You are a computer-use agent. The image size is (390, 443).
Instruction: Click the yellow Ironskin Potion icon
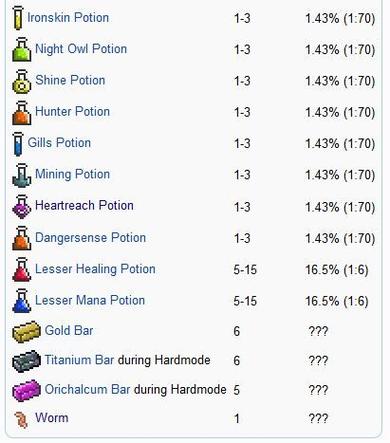(18, 18)
